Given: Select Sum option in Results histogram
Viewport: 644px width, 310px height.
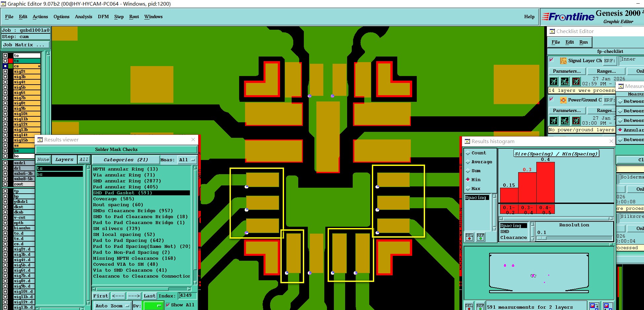Looking at the screenshot, I should [x=473, y=171].
